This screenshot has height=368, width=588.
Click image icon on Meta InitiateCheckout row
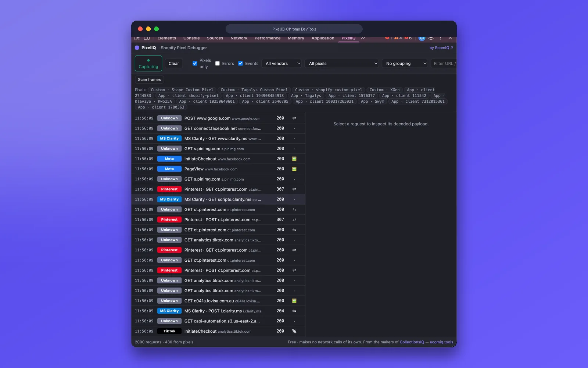pos(294,159)
